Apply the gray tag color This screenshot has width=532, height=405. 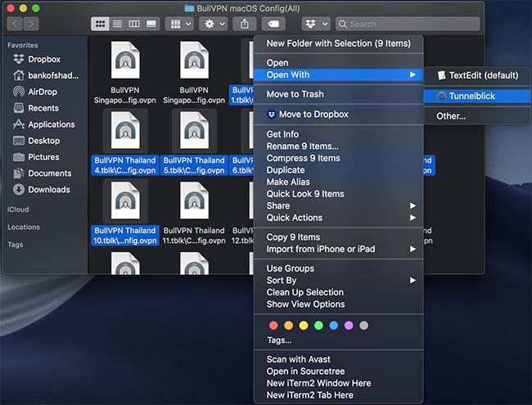(363, 326)
